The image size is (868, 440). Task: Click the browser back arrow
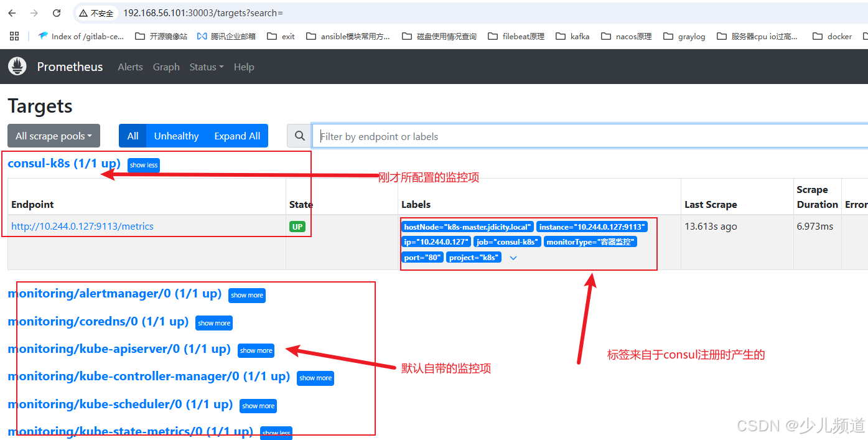coord(12,13)
